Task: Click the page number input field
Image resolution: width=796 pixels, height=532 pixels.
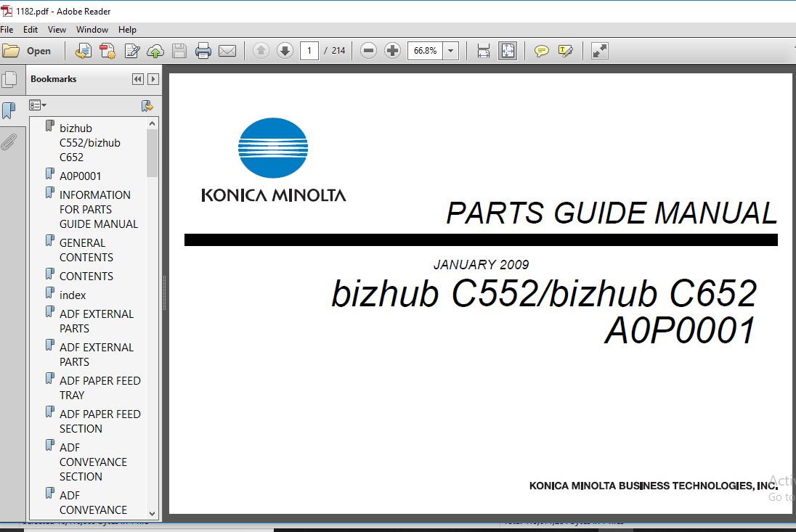Action: [309, 51]
